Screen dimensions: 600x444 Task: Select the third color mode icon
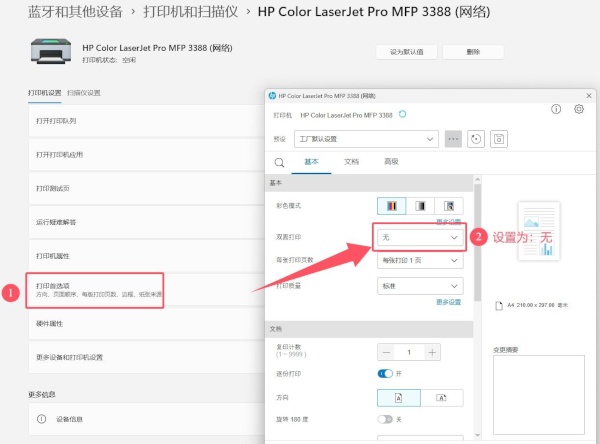tap(449, 206)
